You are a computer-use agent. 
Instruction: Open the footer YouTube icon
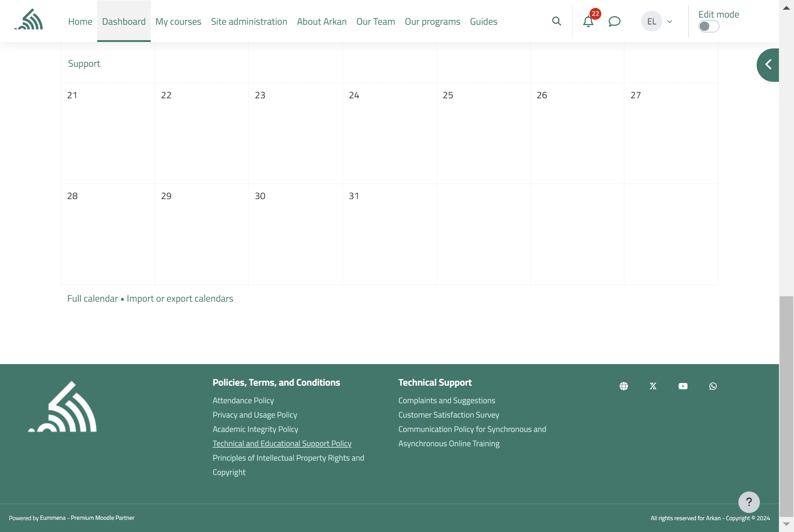[683, 386]
